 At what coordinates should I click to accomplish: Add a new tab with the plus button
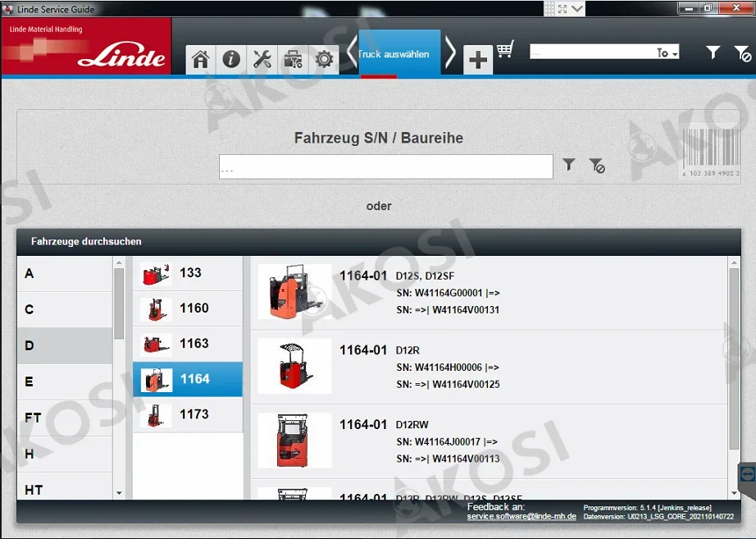pos(478,61)
